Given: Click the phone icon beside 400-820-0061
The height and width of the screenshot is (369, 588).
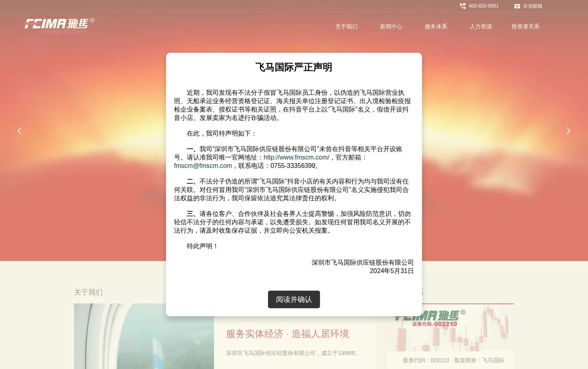Looking at the screenshot, I should click(463, 6).
